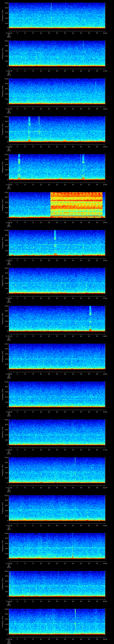Click the 12:30:00 start time label
The height and width of the screenshot is (644, 114).
[x=9, y=71]
